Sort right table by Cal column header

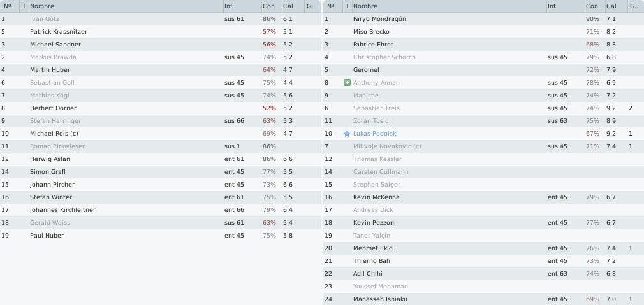point(616,6)
